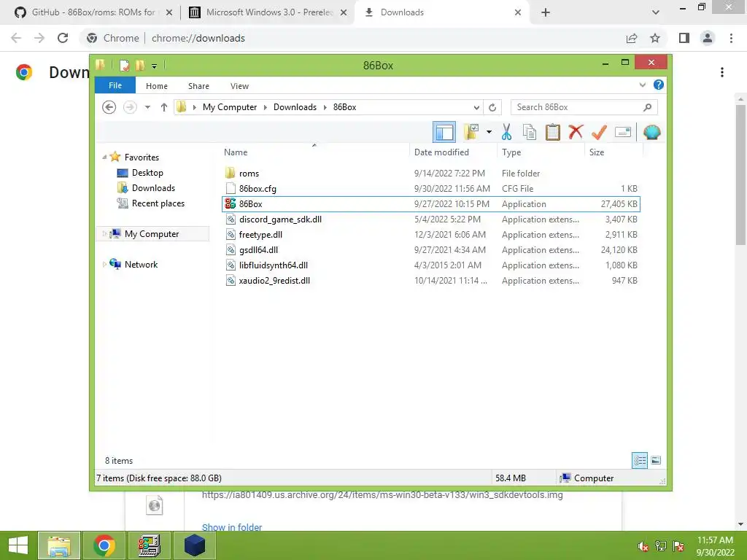This screenshot has width=747, height=560.
Task: Open Windows Start button on taskbar
Action: pyautogui.click(x=18, y=545)
